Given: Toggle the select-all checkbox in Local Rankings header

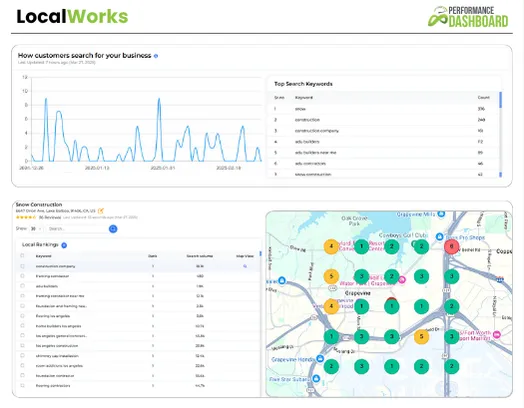Looking at the screenshot, I should click(x=22, y=256).
